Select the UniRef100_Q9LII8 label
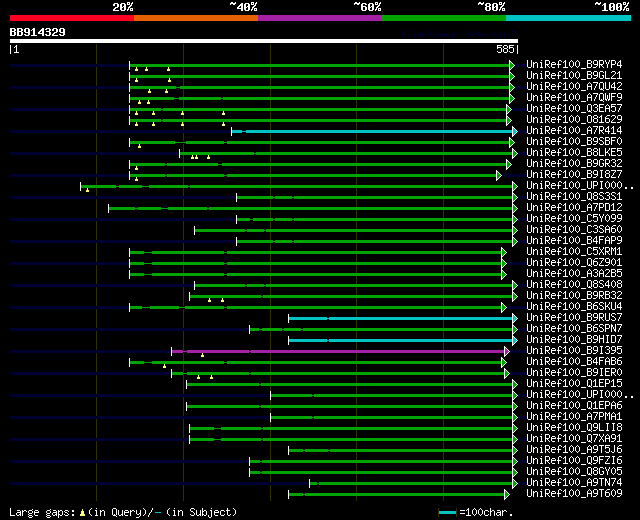Image resolution: width=640 pixels, height=520 pixels. pos(574,428)
